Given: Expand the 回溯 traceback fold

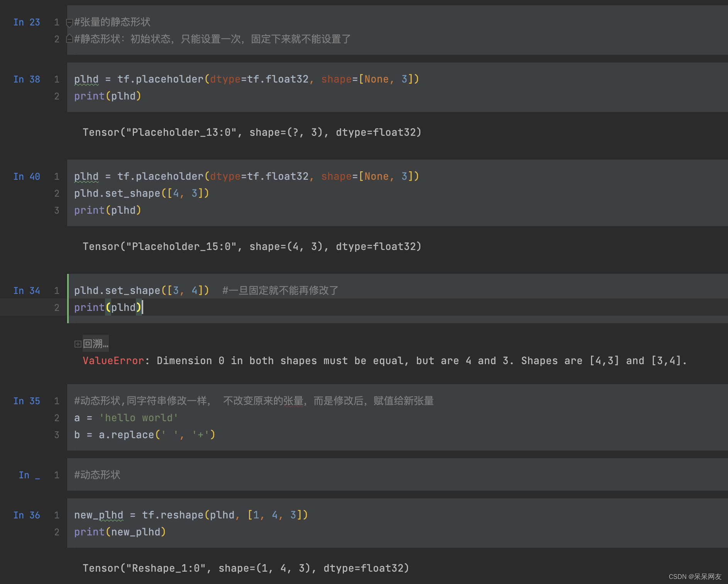Looking at the screenshot, I should [78, 344].
